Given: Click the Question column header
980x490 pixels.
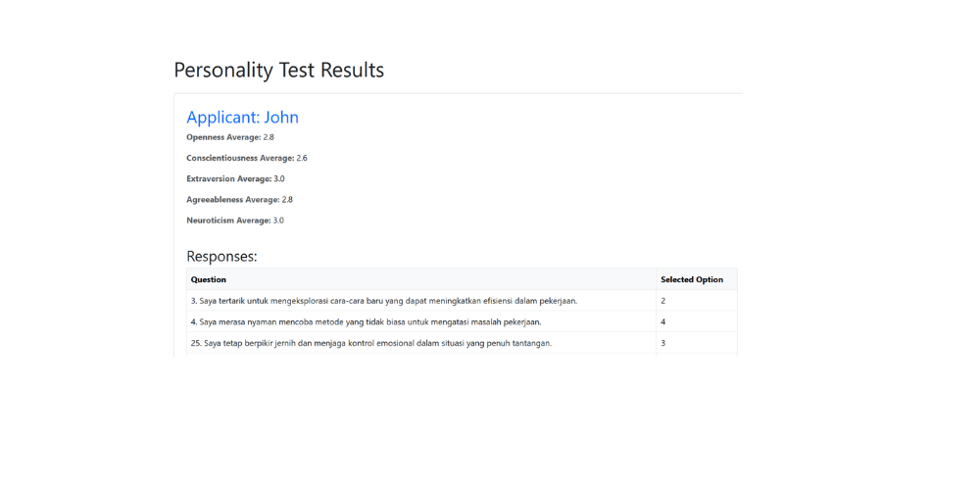Looking at the screenshot, I should (209, 280).
